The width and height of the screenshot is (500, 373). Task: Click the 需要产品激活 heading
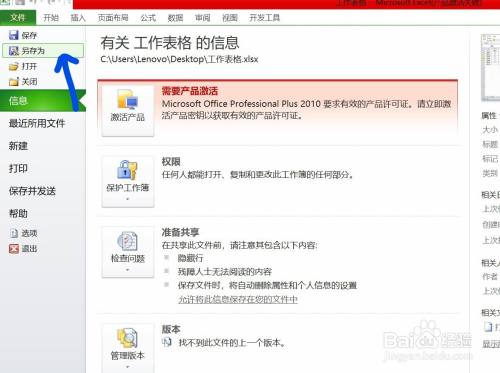(x=190, y=91)
